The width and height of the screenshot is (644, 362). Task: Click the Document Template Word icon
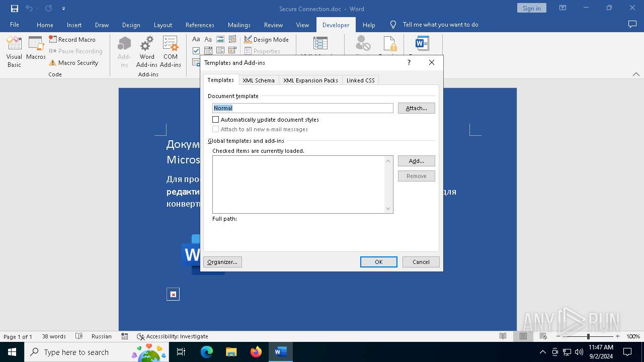(x=422, y=44)
